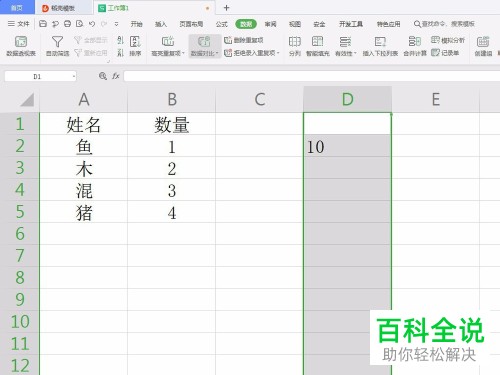The width and height of the screenshot is (500, 375).
Task: Switch to the 视图 view tab
Action: pyautogui.click(x=295, y=24)
